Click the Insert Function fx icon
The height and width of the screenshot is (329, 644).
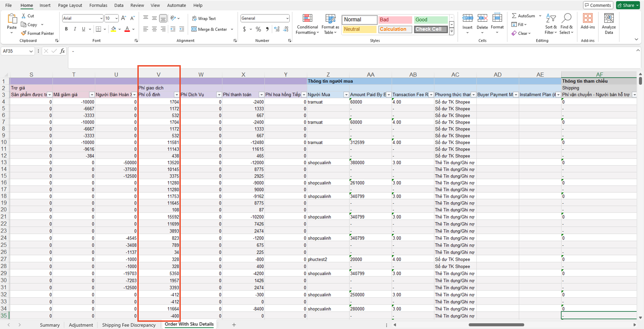[62, 51]
